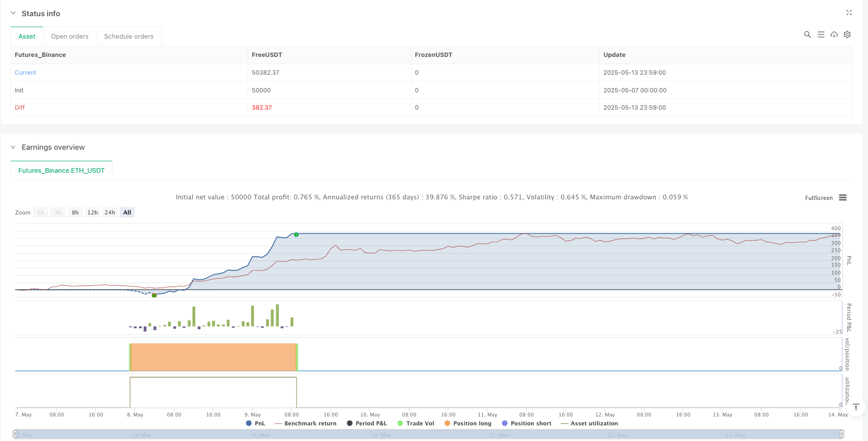Click the left handle of range navigator
The width and height of the screenshot is (868, 441).
[15, 434]
